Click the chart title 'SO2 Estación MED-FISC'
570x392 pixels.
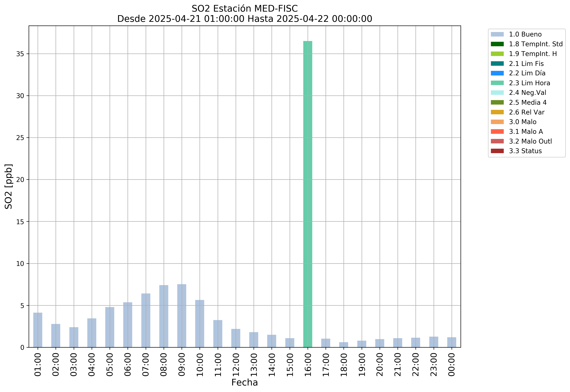245,9
